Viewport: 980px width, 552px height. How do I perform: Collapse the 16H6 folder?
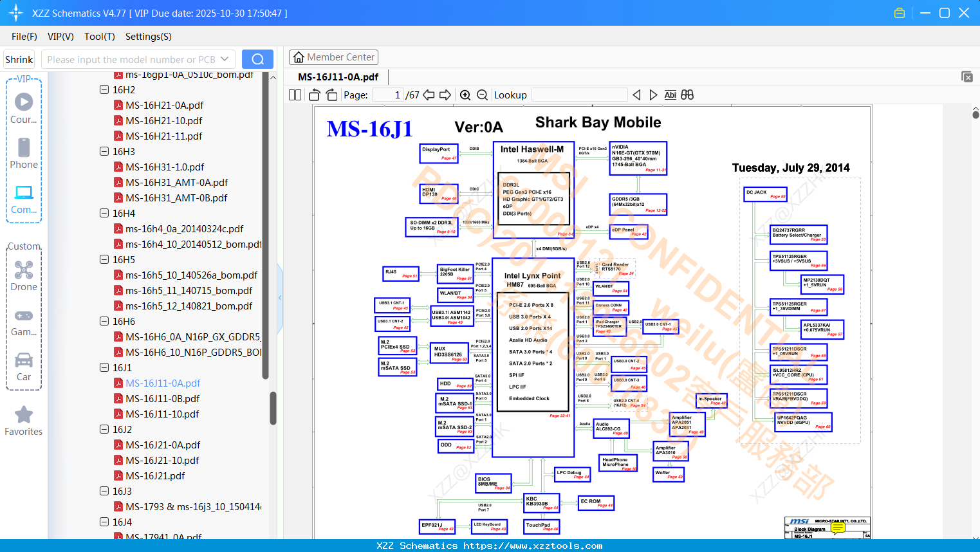coord(104,321)
